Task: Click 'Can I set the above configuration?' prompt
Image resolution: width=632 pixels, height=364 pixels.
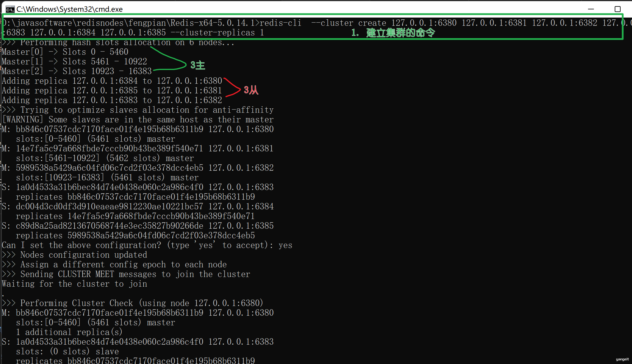Action: pyautogui.click(x=138, y=245)
